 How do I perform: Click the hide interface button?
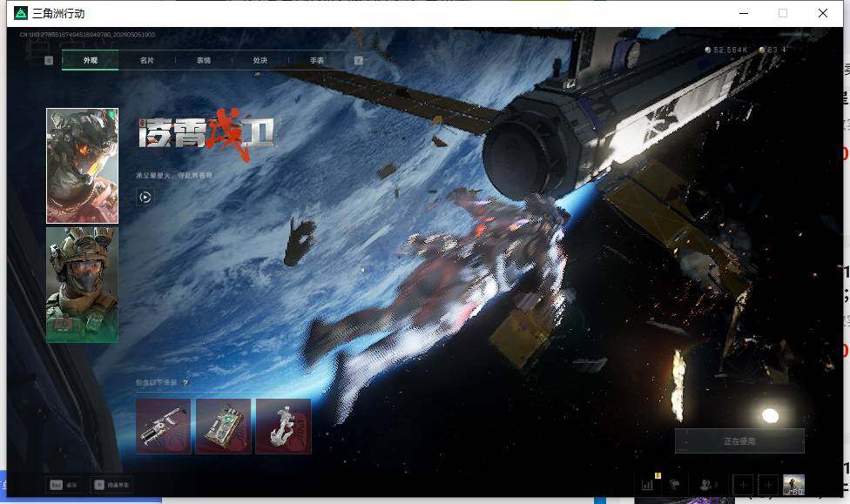[111, 485]
